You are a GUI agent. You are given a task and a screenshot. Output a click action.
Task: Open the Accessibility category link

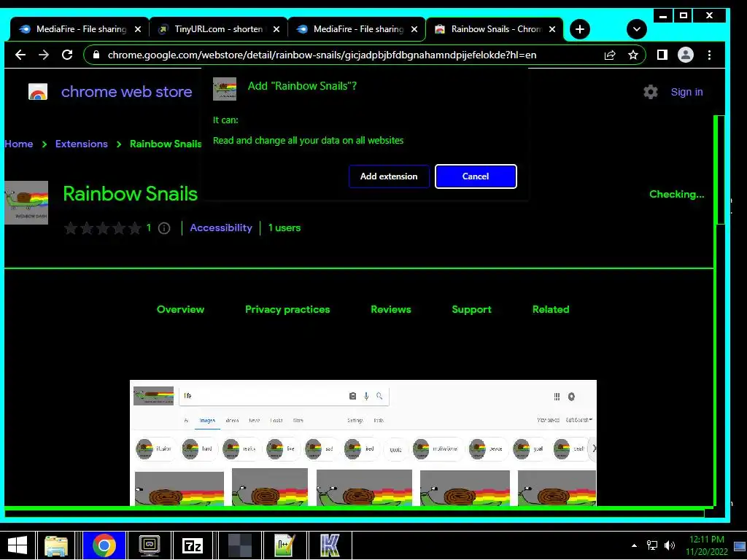(221, 227)
